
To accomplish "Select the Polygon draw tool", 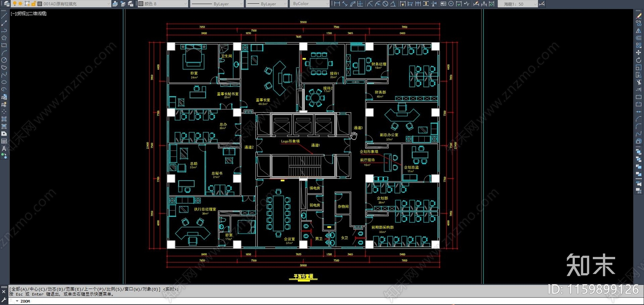I will coord(4,38).
